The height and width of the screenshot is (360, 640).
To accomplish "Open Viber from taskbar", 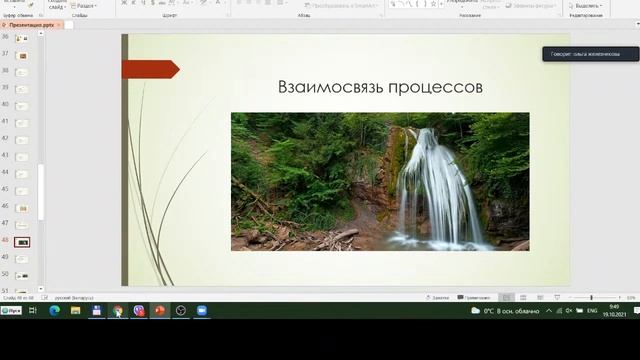I will coord(139,311).
